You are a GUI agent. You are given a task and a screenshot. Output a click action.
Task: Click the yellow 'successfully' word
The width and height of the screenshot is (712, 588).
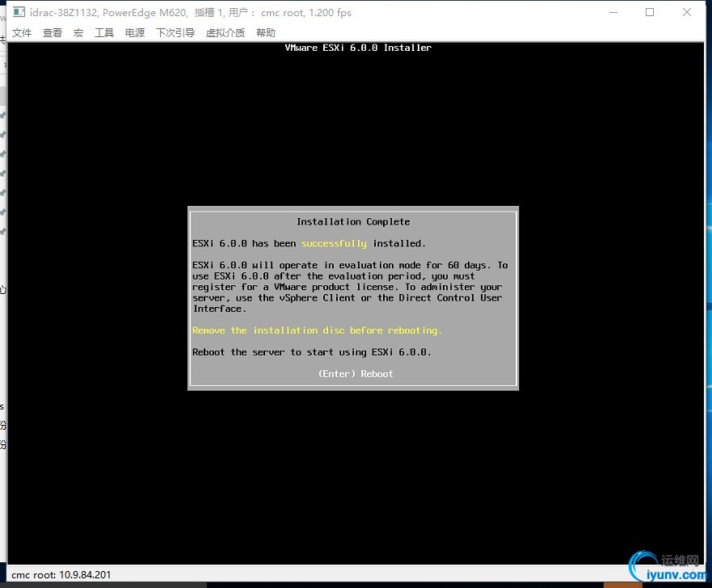[x=334, y=244]
